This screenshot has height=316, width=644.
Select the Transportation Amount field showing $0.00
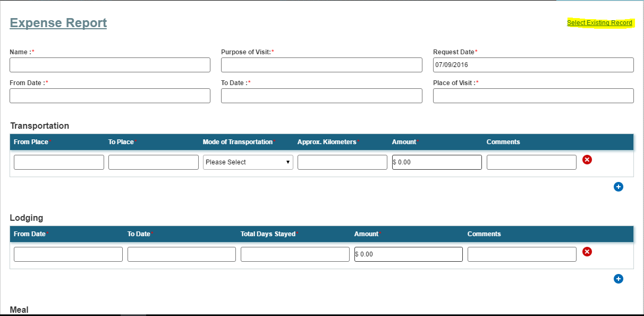(436, 162)
